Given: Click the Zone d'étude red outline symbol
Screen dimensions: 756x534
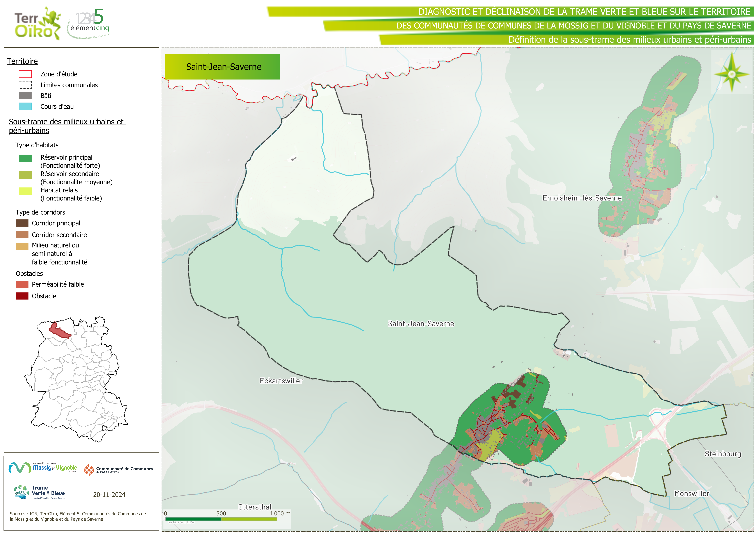Looking at the screenshot, I should point(25,74).
